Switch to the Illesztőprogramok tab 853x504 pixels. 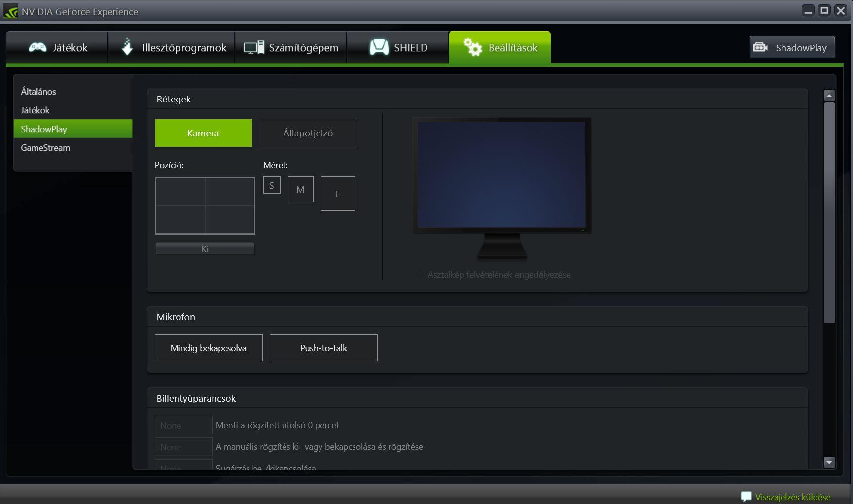tap(172, 47)
